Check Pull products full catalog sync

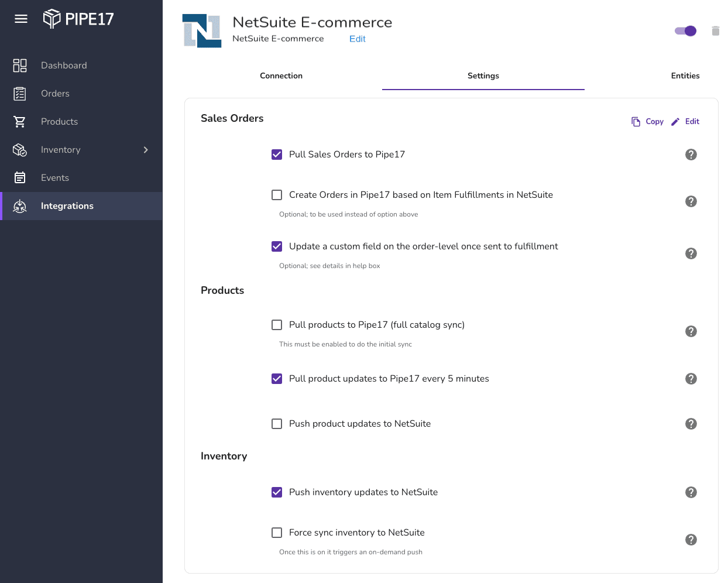pyautogui.click(x=277, y=325)
